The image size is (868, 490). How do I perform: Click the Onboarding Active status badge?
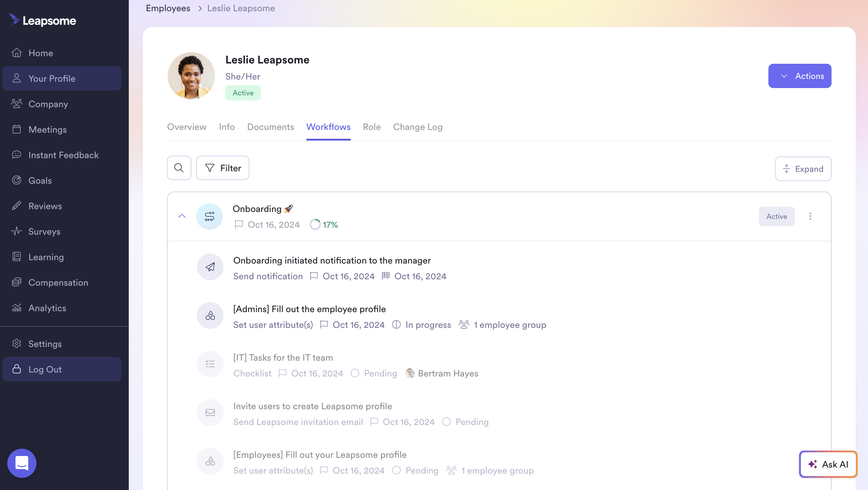(777, 216)
